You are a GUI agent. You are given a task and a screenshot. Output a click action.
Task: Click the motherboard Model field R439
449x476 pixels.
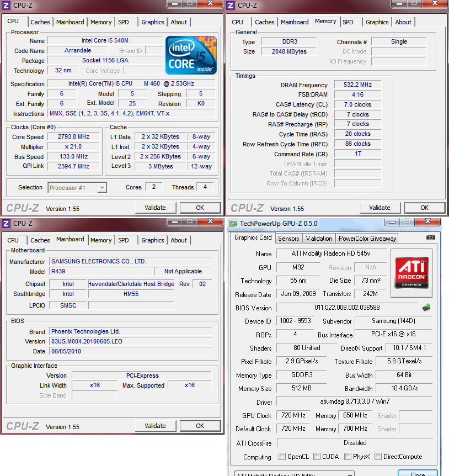pyautogui.click(x=100, y=271)
